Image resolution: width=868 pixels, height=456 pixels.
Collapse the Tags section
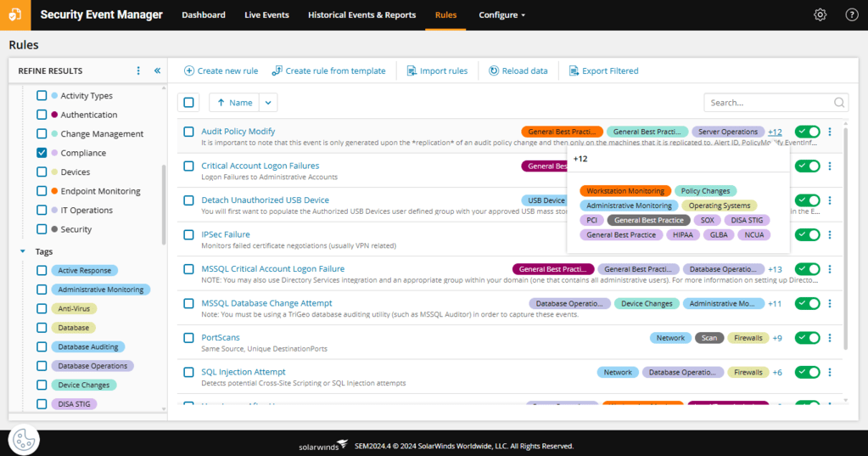point(23,251)
